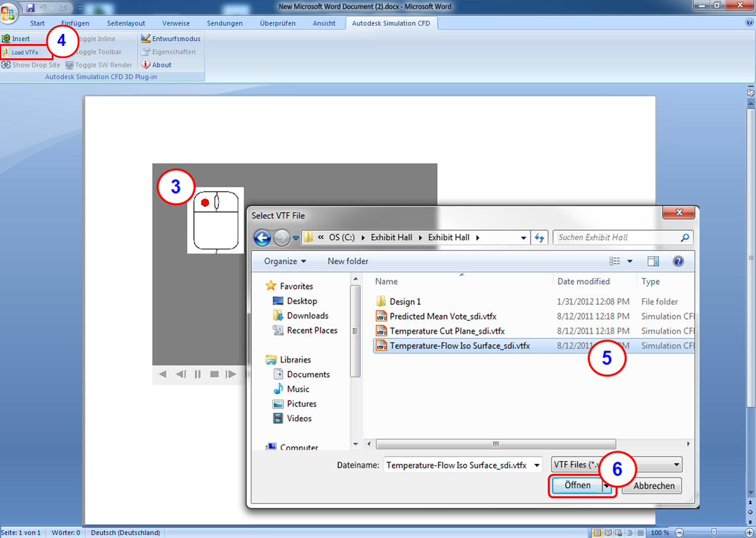Click refresh button next to address bar
This screenshot has height=538, width=756.
(539, 237)
